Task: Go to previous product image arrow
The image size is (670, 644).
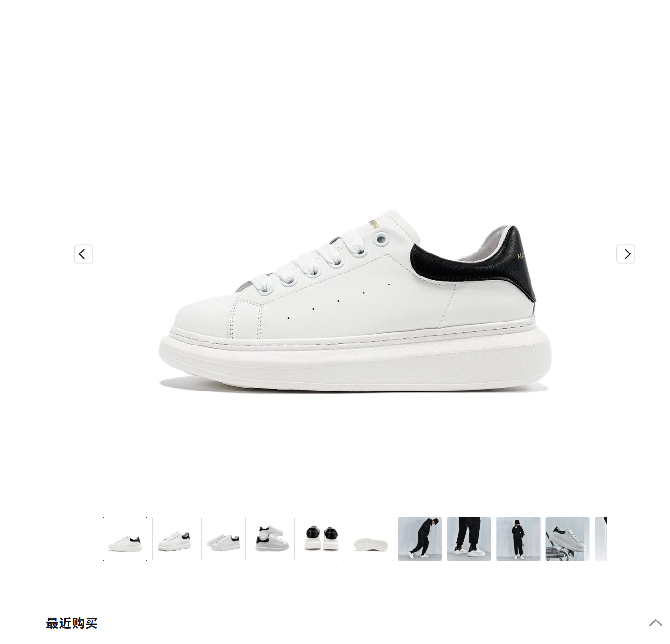Action: click(84, 254)
